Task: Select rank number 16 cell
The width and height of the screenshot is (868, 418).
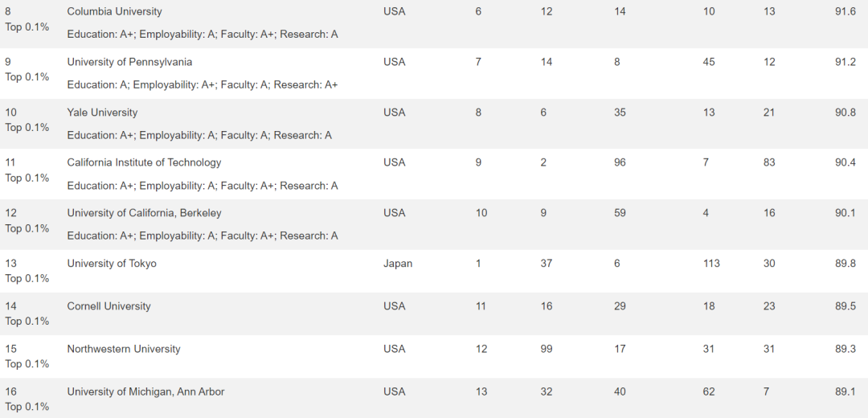Action: [x=10, y=392]
